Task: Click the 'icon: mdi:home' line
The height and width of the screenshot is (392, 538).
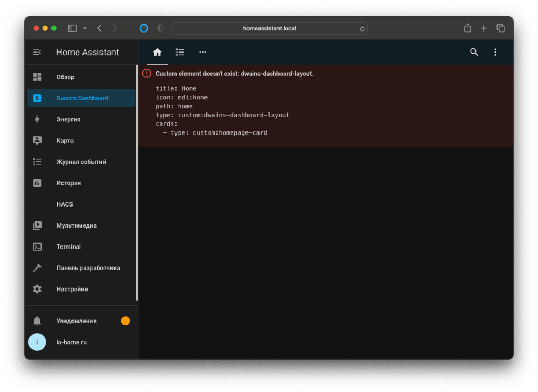Action: coord(181,98)
